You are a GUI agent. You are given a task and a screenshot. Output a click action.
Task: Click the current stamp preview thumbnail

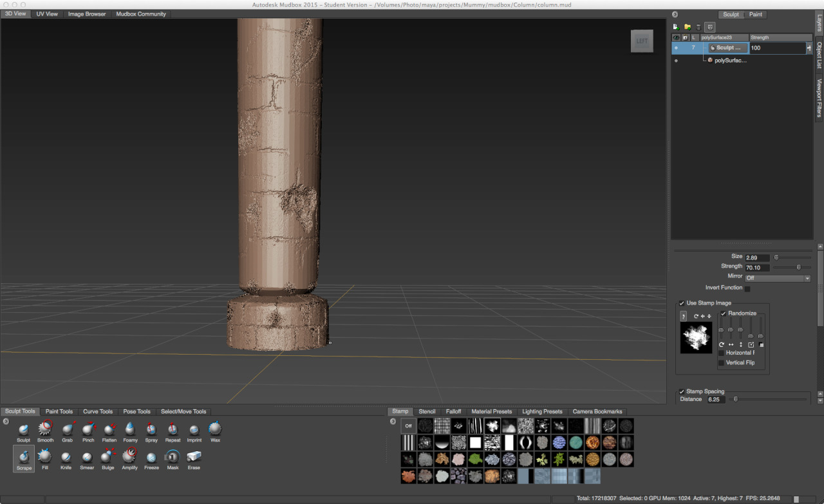point(696,337)
